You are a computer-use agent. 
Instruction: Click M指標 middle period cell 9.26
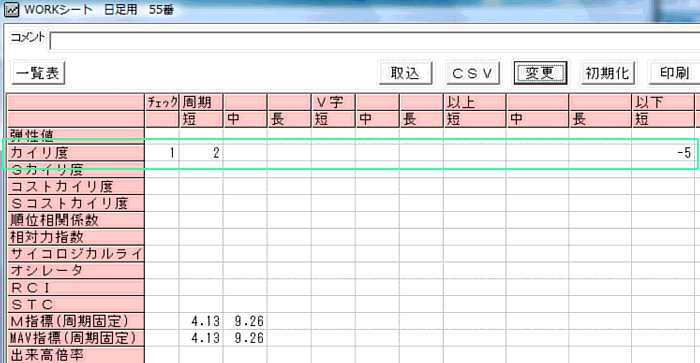coord(245,321)
